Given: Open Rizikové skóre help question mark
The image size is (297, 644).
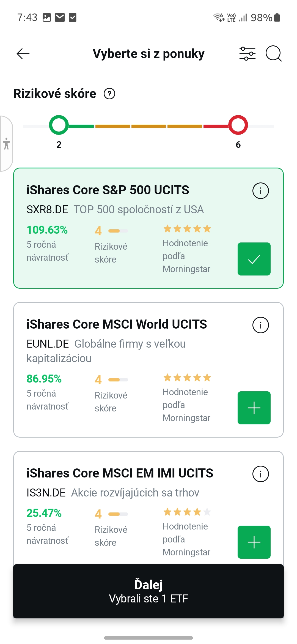Looking at the screenshot, I should click(x=109, y=94).
